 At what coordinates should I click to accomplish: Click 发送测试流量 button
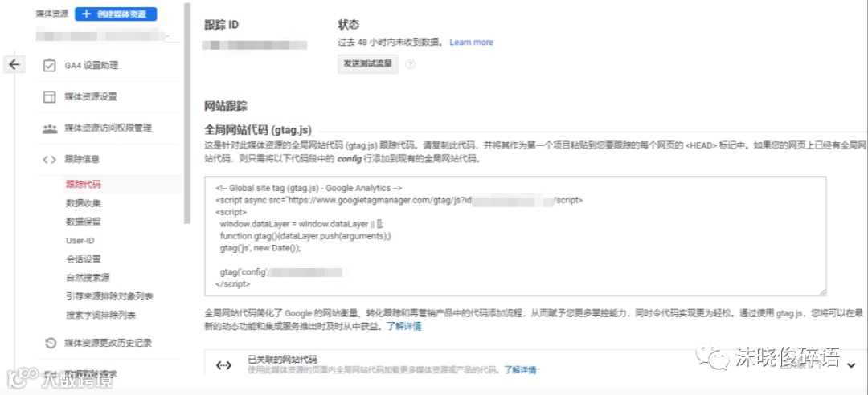coord(367,64)
